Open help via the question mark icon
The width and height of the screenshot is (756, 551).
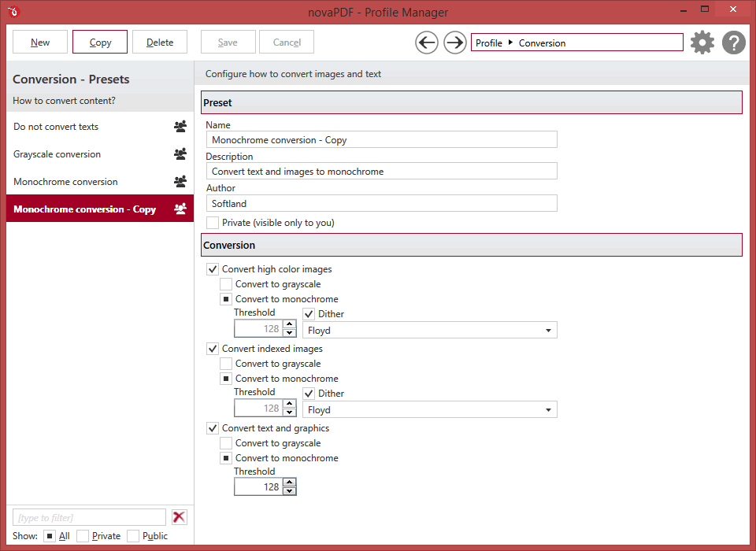tap(733, 43)
